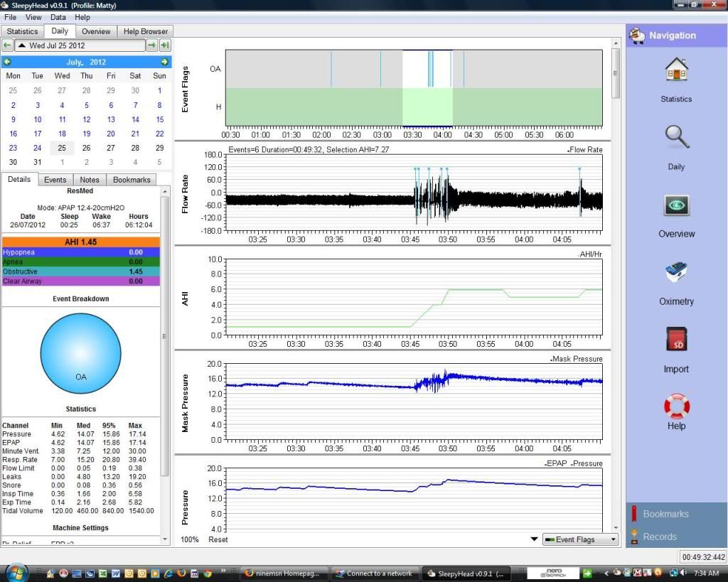The image size is (728, 582).
Task: Go to next month in calendar
Action: (164, 63)
